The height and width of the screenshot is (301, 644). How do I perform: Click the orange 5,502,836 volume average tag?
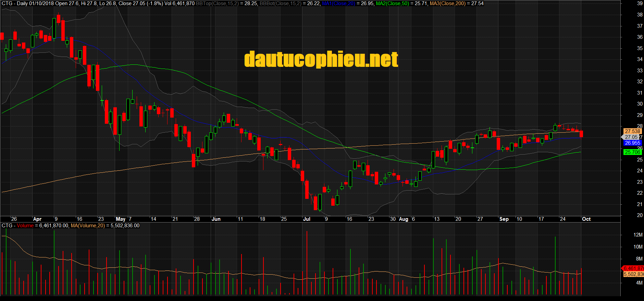coord(633,274)
